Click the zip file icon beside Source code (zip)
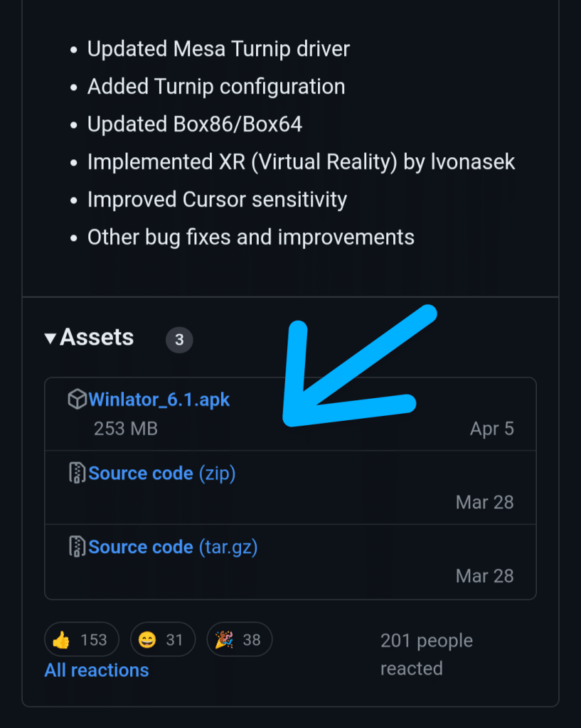The image size is (581, 728). click(77, 473)
